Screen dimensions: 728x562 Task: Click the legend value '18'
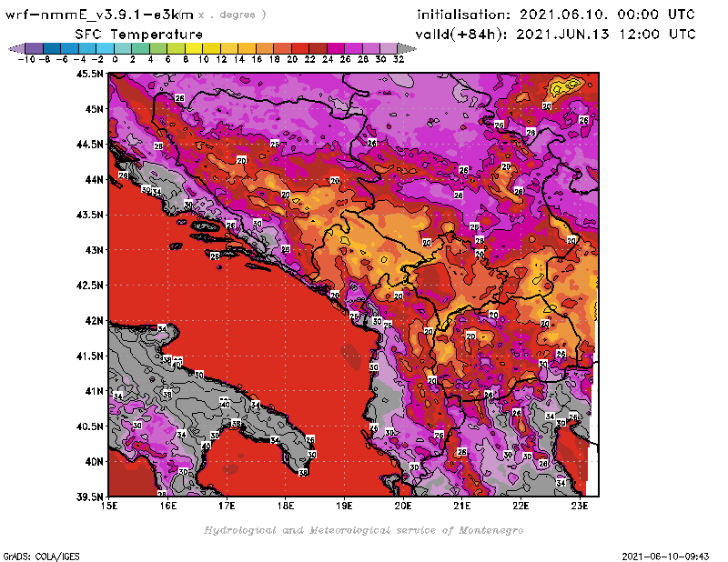(275, 59)
